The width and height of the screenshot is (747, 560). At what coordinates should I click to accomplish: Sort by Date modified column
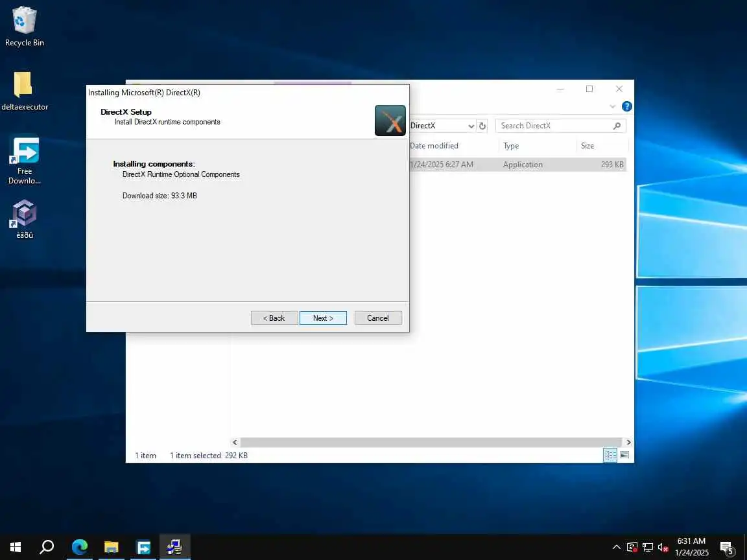point(434,146)
